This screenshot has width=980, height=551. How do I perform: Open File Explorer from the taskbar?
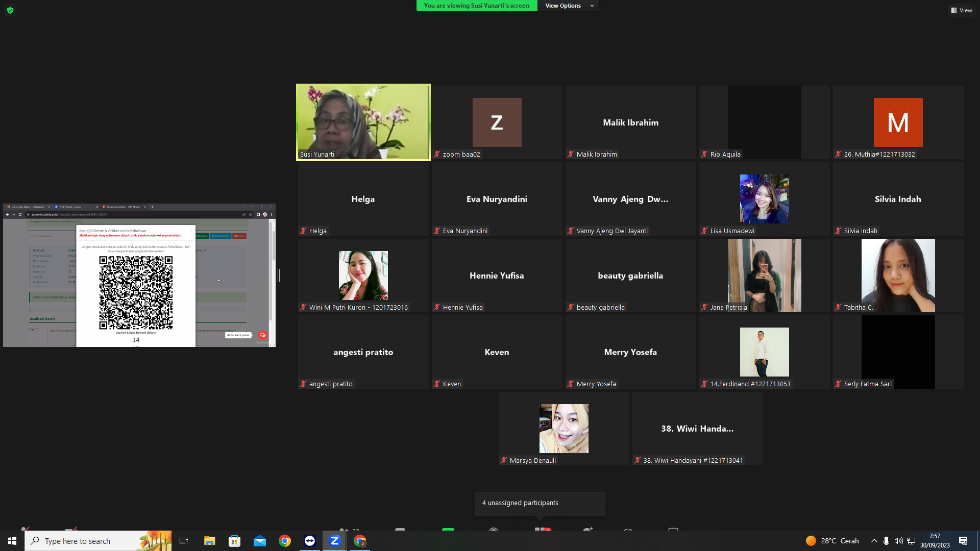[210, 541]
